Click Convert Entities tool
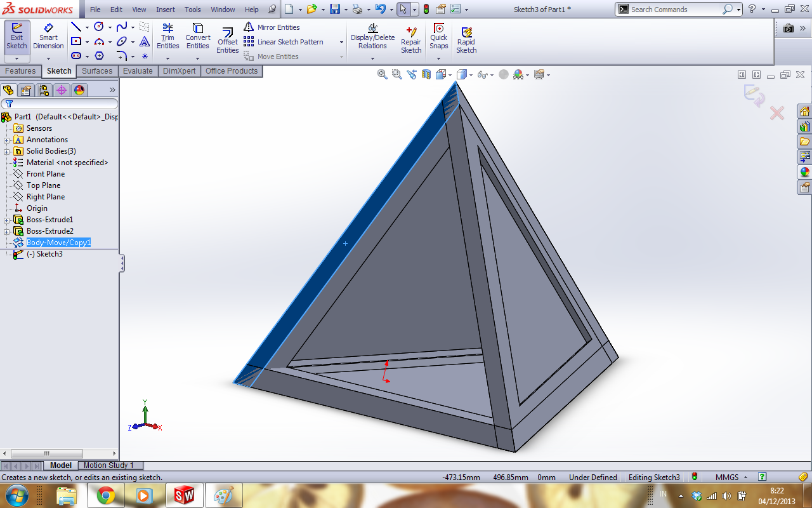The width and height of the screenshot is (812, 508). pos(197,36)
